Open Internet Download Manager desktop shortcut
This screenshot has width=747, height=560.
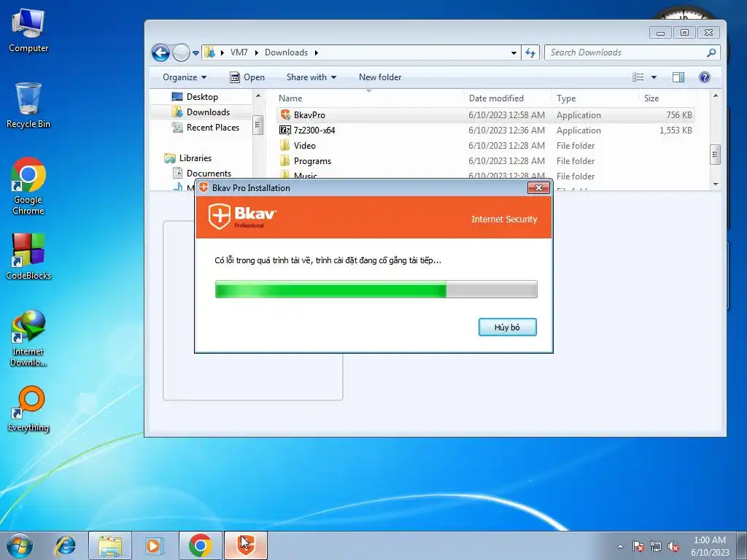(x=28, y=338)
